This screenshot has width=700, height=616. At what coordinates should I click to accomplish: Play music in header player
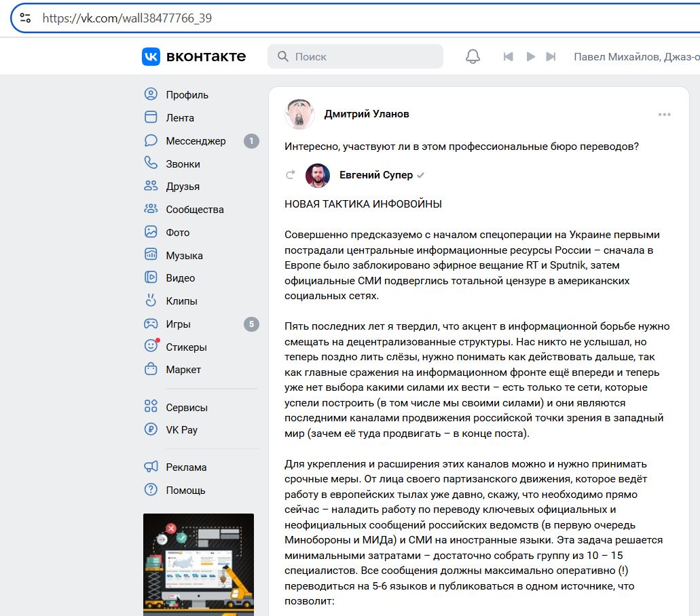point(530,57)
